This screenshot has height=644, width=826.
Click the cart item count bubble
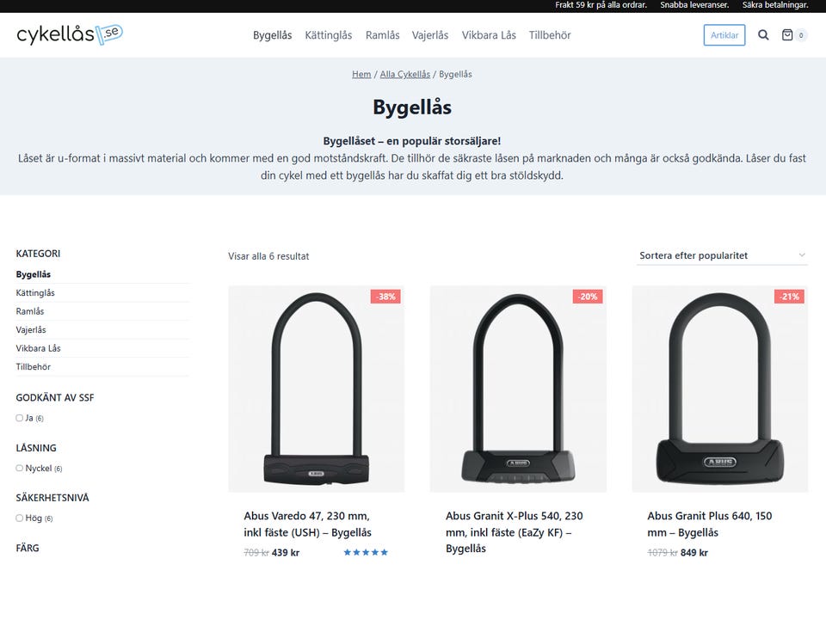pyautogui.click(x=801, y=35)
